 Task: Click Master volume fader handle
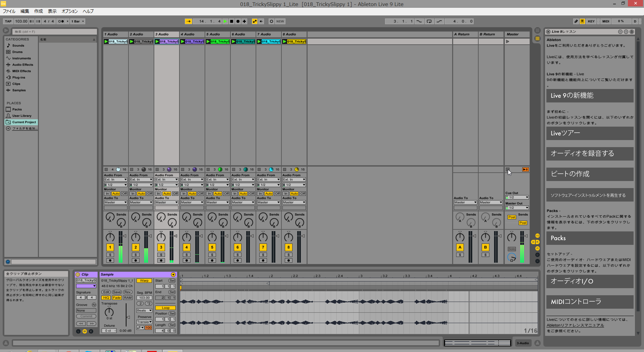526,236
